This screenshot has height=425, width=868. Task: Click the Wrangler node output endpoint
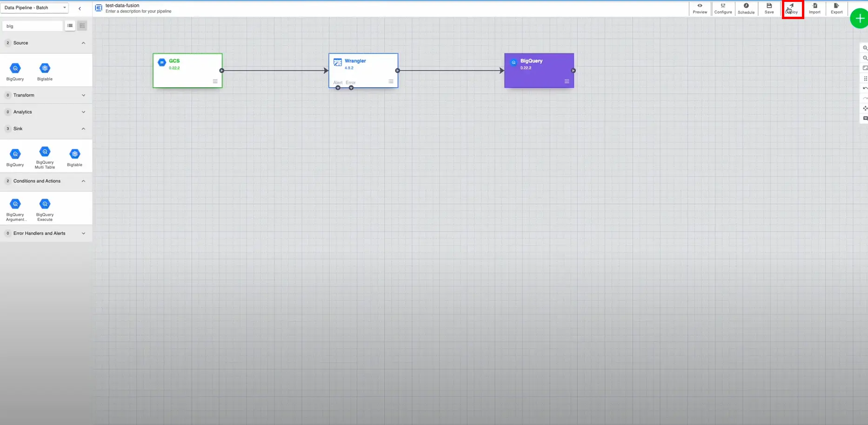coord(398,71)
